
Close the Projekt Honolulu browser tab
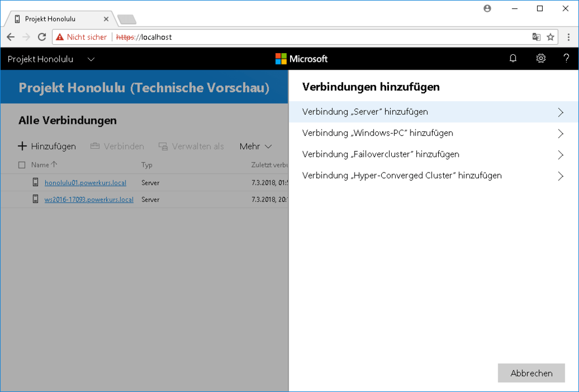coord(106,19)
